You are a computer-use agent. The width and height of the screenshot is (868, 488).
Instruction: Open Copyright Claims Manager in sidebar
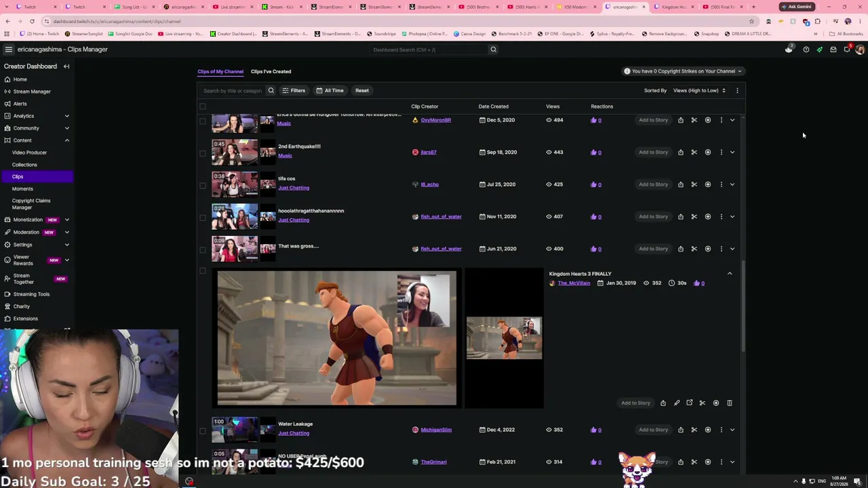pyautogui.click(x=31, y=204)
